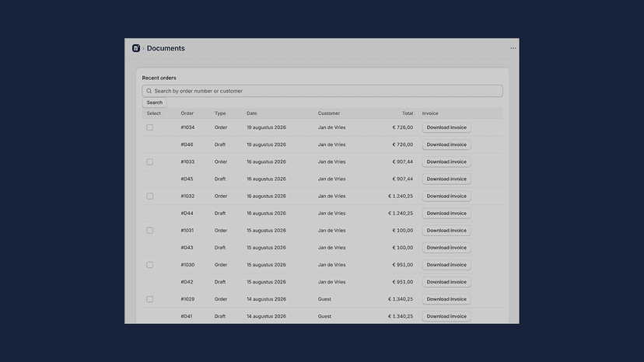644x362 pixels.
Task: Click the € 951,00 total in row #1030
Action: (403, 265)
